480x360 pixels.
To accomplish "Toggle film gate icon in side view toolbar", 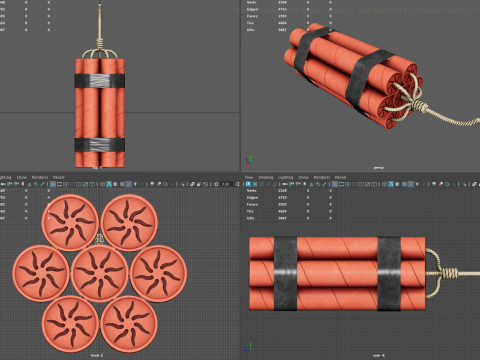I will (341, 184).
